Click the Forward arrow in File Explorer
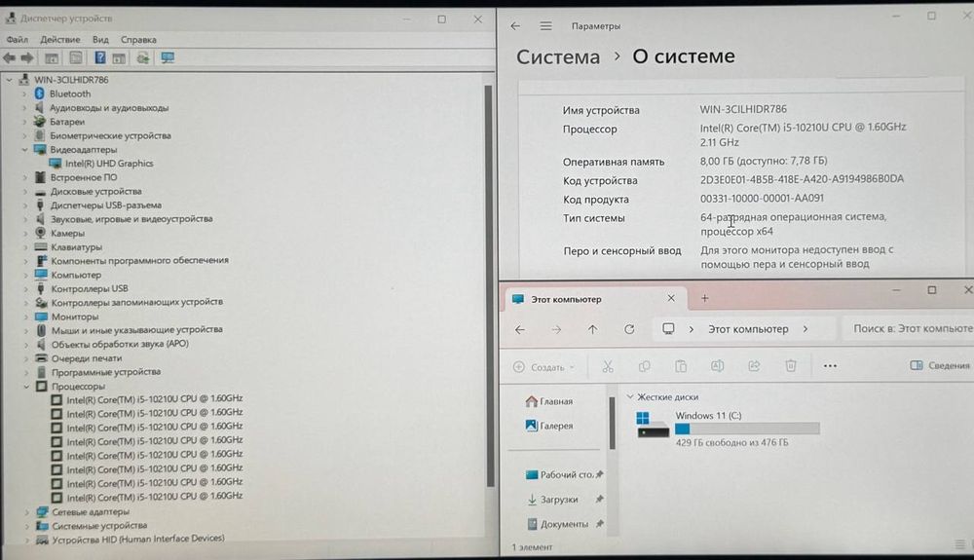The image size is (974, 560). (x=556, y=329)
